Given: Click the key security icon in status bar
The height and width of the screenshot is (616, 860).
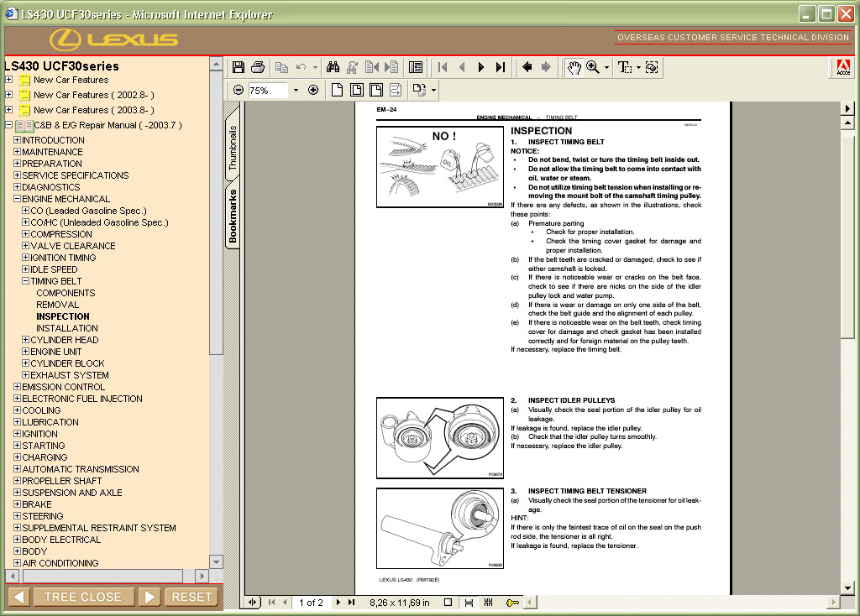Looking at the screenshot, I should click(x=512, y=603).
